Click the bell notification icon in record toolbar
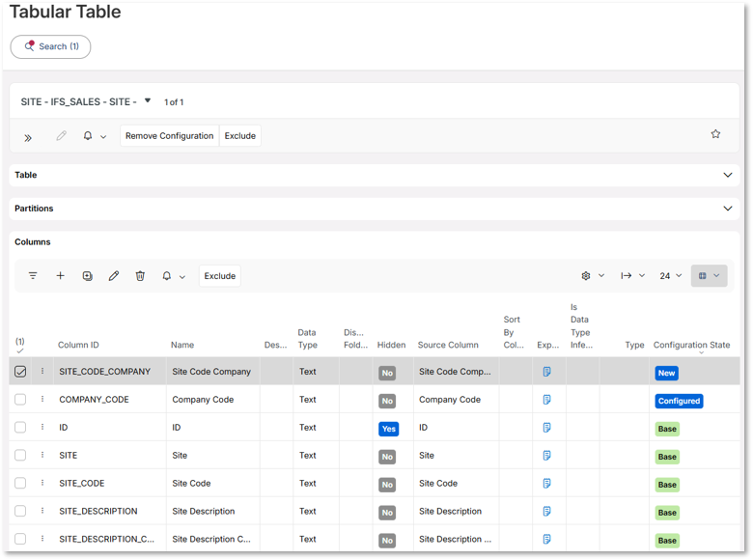The width and height of the screenshot is (753, 560). 88,136
